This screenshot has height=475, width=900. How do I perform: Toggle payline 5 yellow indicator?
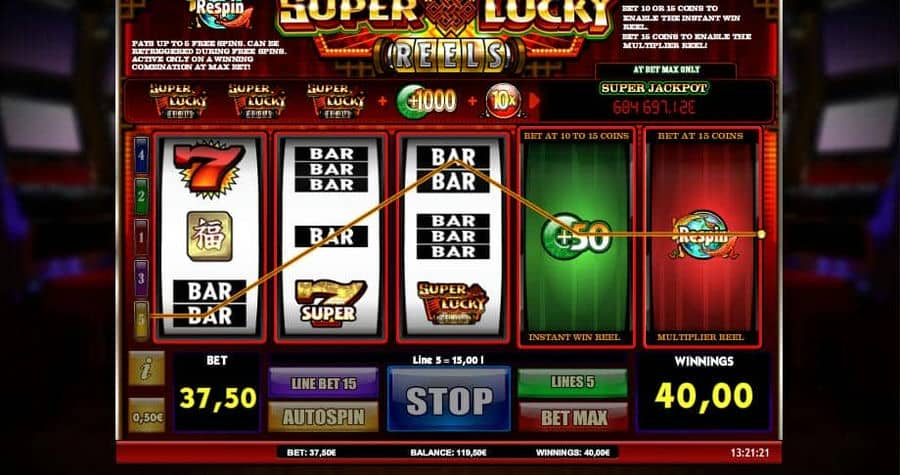(x=141, y=319)
